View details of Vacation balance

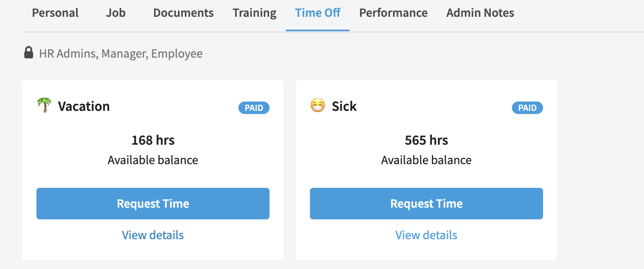coord(153,235)
